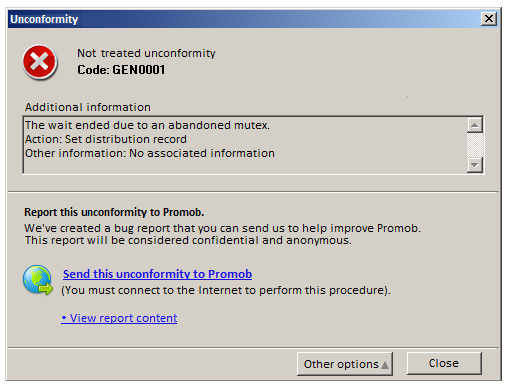Click the Other information: No associated information line
This screenshot has height=388, width=507.
coord(150,153)
